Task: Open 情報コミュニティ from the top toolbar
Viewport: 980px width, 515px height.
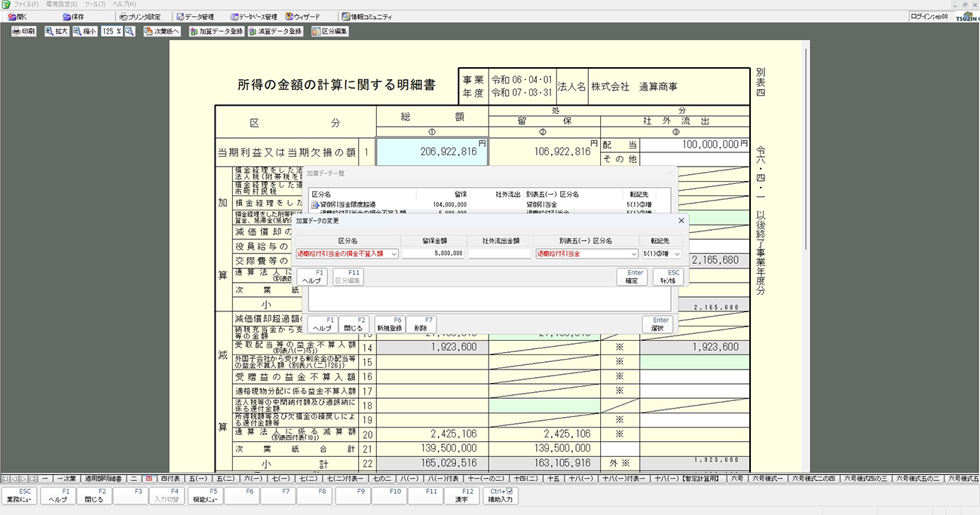Action: pos(366,17)
